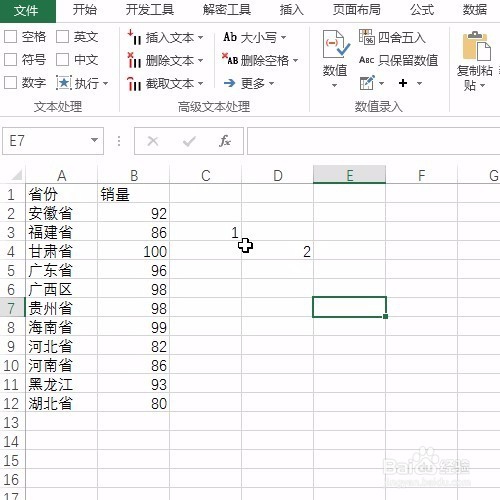This screenshot has width=500, height=500.
Task: Select cell containing 安徽省
Action: 61,213
